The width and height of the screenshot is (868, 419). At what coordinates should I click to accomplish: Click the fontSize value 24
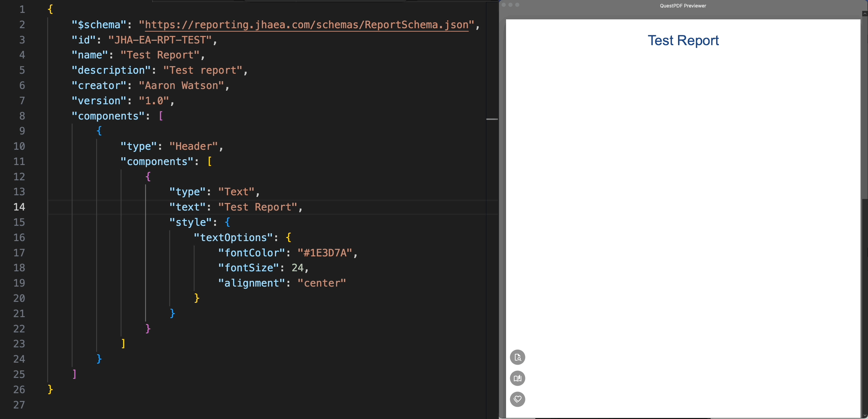point(297,268)
